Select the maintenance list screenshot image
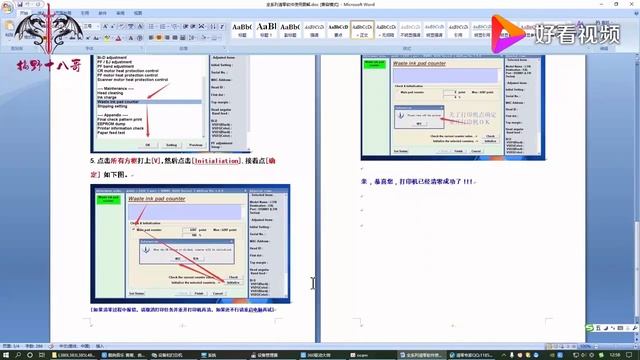Image resolution: width=640 pixels, height=360 pixels. (x=170, y=104)
